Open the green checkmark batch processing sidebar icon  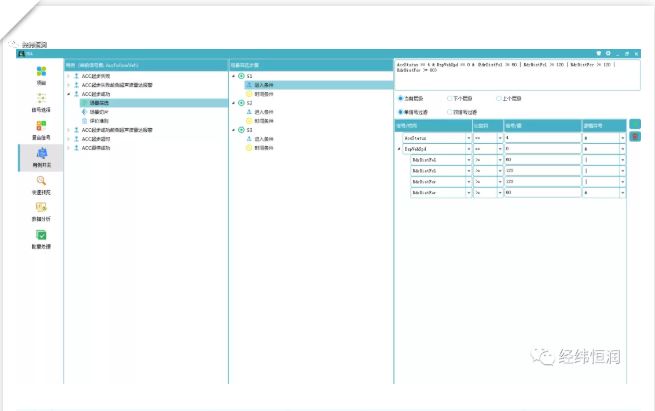click(x=41, y=235)
